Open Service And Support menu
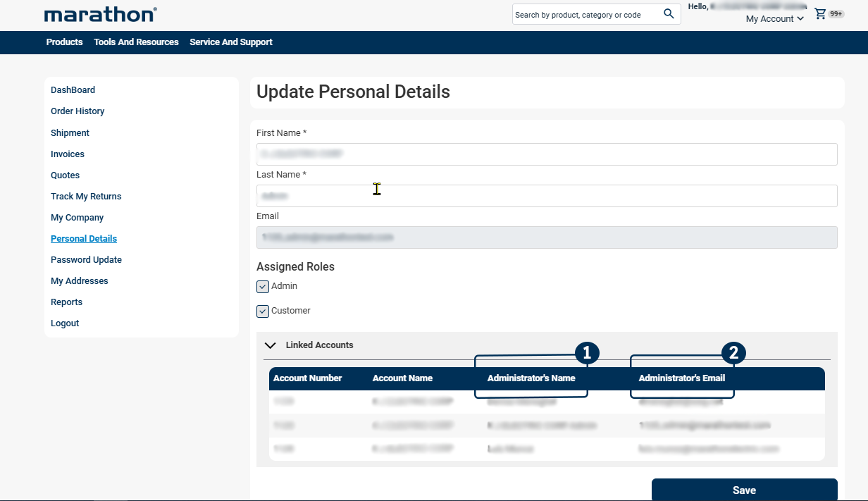The width and height of the screenshot is (868, 501). pos(231,42)
